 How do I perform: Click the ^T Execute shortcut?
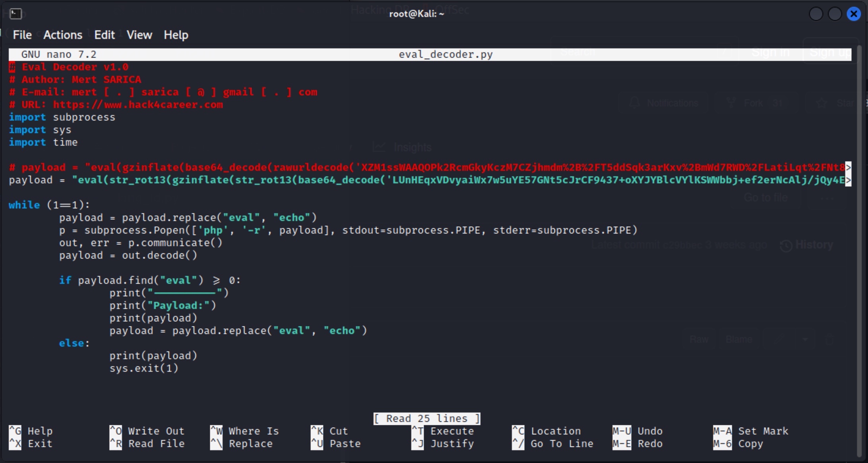(x=443, y=431)
